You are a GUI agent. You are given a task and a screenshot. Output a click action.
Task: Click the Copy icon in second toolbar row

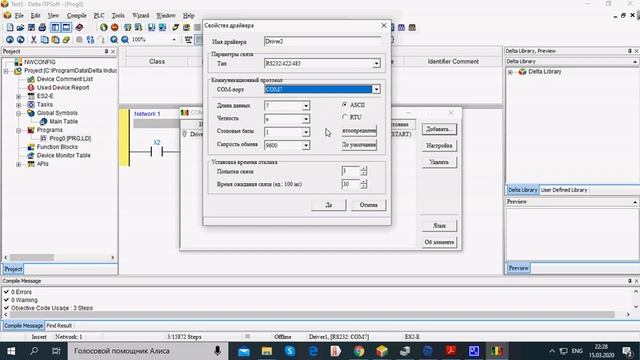[44, 40]
